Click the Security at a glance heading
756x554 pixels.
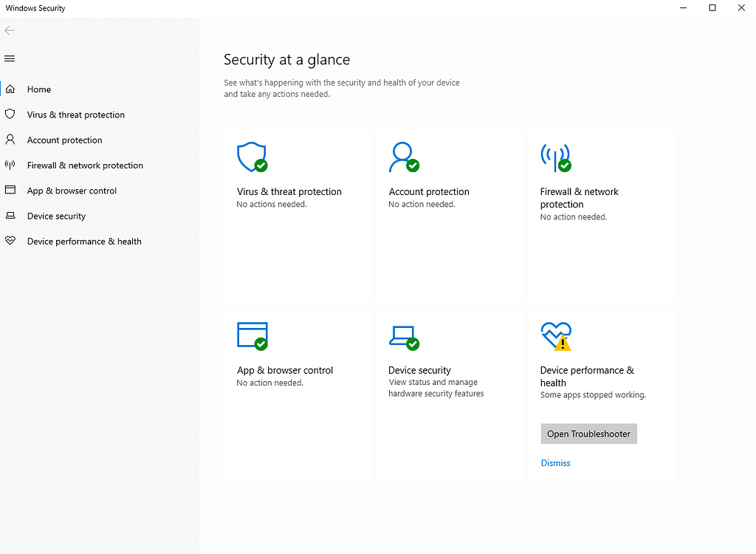click(x=286, y=60)
